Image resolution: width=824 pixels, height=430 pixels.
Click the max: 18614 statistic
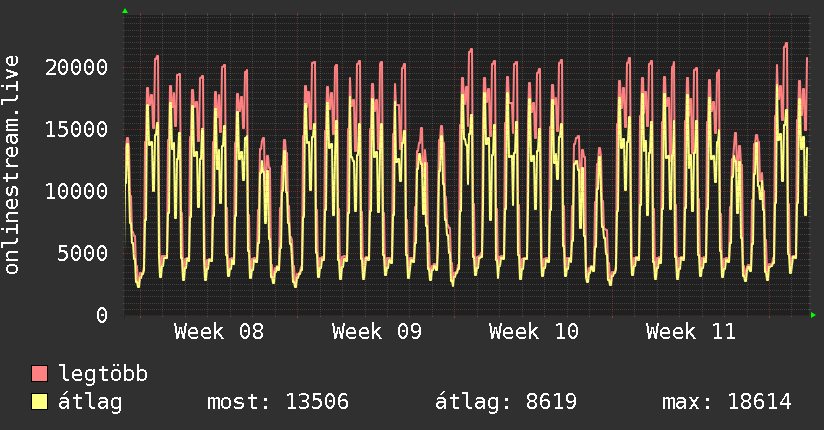click(726, 403)
